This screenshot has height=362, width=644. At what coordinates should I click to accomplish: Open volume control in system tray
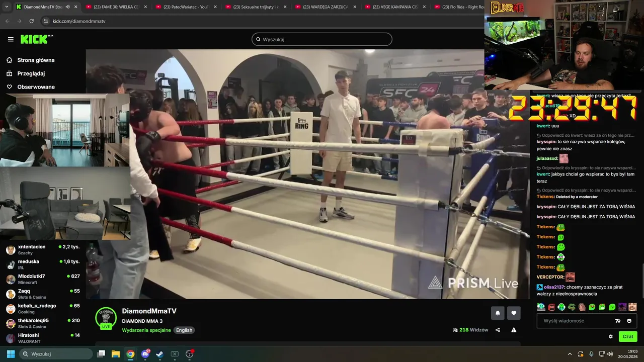[x=610, y=354]
